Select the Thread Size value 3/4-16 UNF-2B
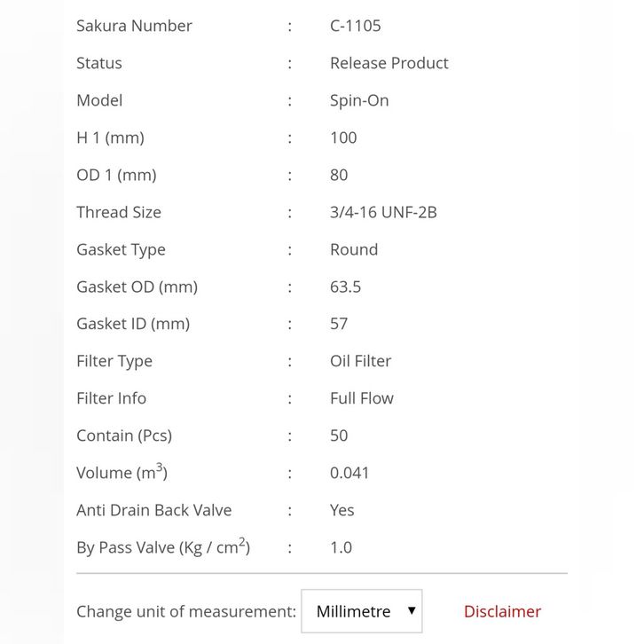This screenshot has width=644, height=644. click(x=383, y=212)
